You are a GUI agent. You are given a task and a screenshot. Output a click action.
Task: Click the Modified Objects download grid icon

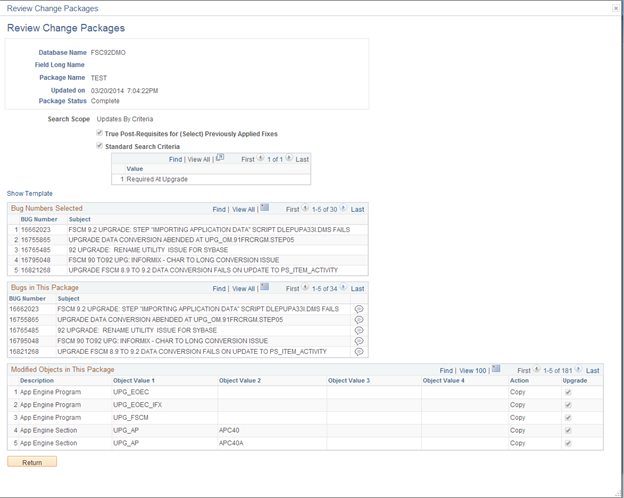point(496,369)
